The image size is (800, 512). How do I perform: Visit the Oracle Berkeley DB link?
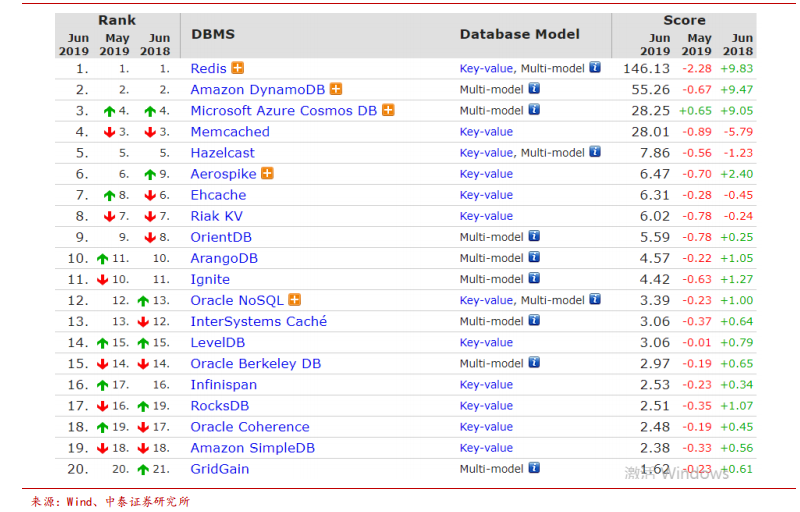coord(256,364)
